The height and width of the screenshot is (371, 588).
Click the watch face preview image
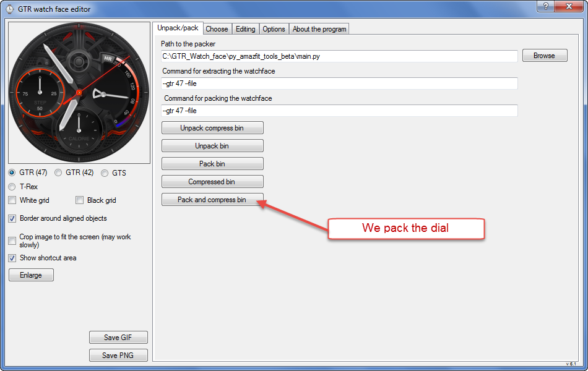tap(79, 93)
